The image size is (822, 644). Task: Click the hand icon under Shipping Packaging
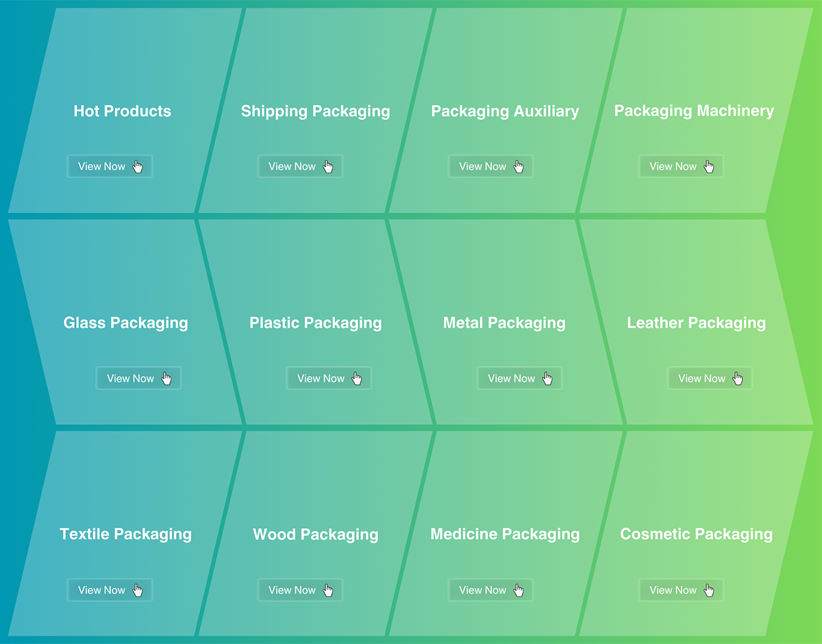tap(328, 166)
